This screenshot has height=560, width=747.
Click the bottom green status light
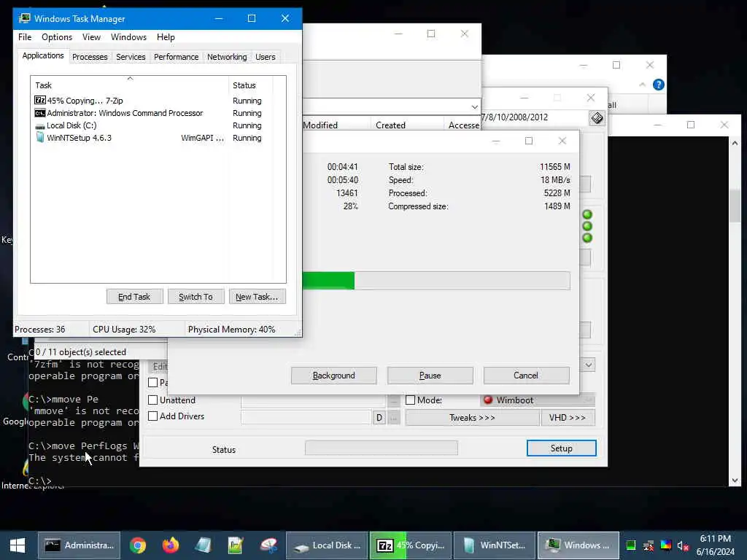587,238
